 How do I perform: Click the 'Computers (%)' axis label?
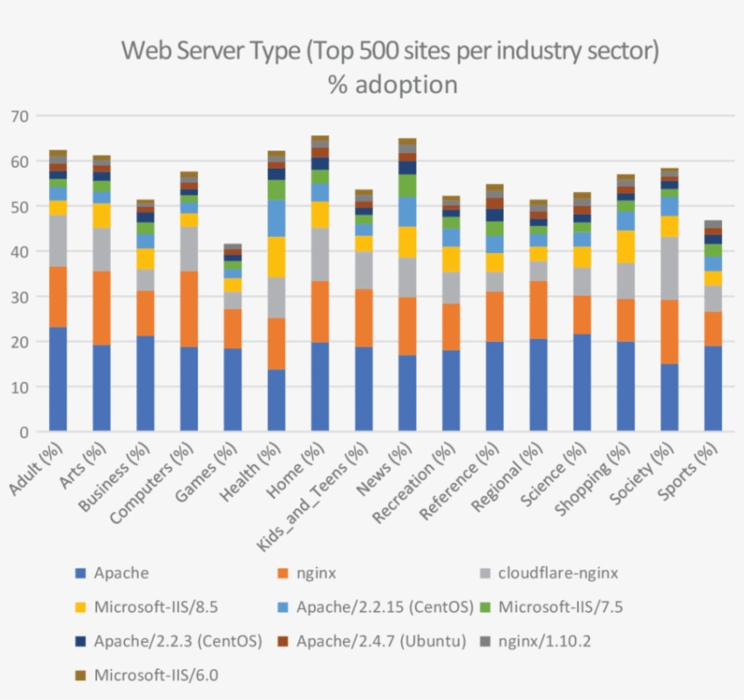pos(152,482)
